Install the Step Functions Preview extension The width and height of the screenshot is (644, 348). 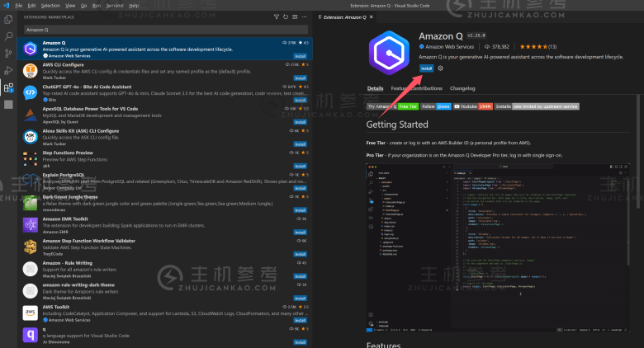coord(301,167)
